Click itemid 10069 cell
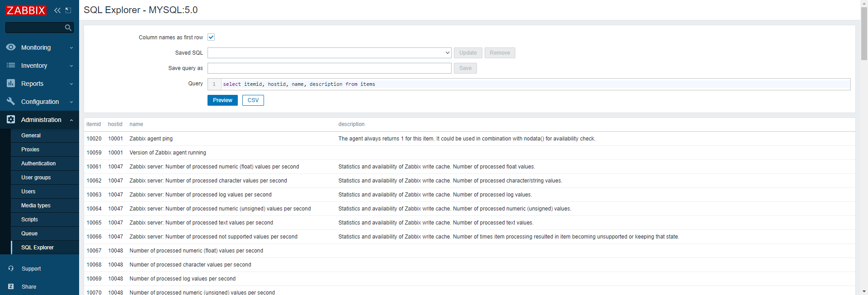The height and width of the screenshot is (295, 868). pos(94,279)
